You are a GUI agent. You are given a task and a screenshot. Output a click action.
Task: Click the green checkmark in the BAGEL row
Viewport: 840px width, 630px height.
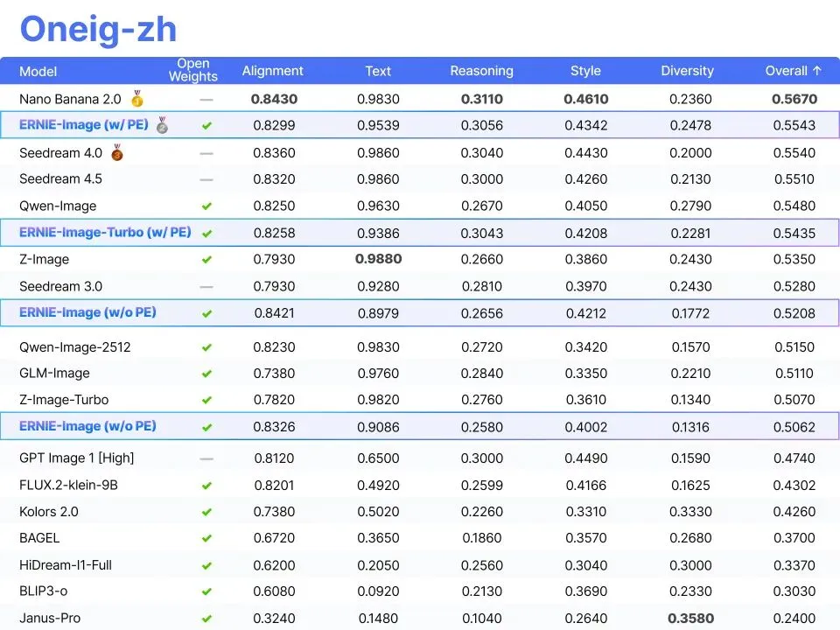[x=206, y=538]
